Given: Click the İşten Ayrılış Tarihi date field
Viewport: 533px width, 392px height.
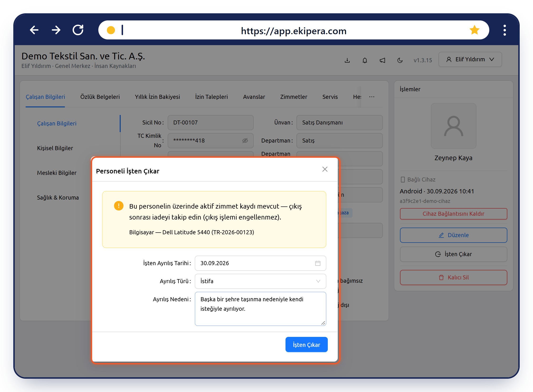Looking at the screenshot, I should [260, 263].
